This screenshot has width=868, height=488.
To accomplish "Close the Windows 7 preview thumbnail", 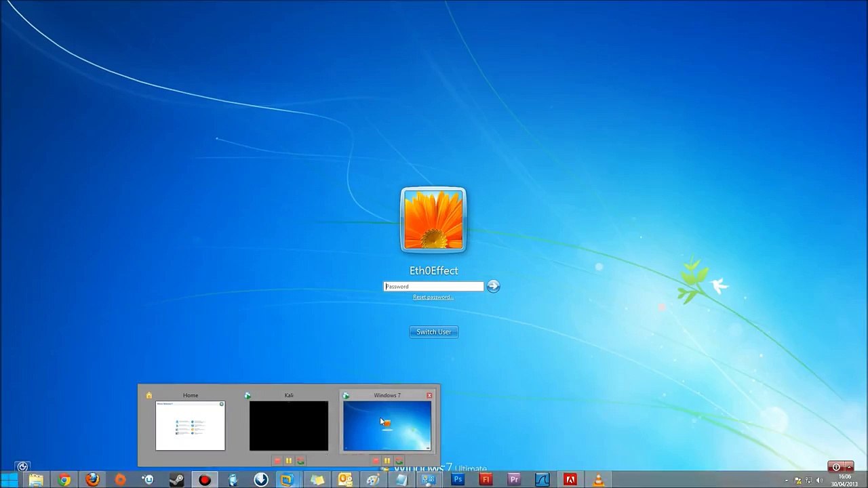I will click(x=429, y=395).
